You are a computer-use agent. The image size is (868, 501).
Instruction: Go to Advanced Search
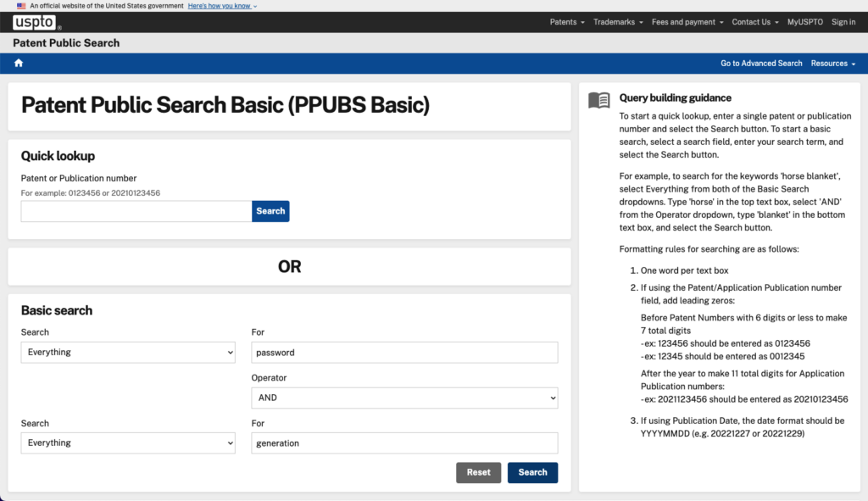761,64
